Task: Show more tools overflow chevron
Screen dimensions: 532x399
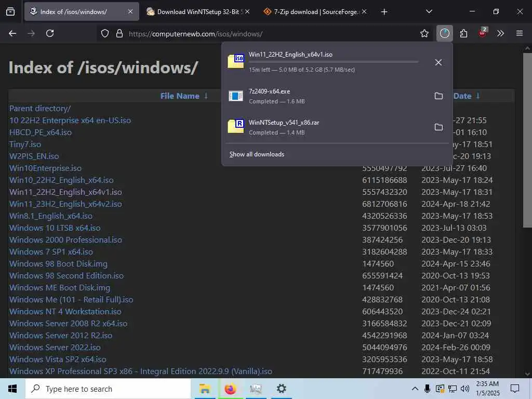Action: coord(500,33)
